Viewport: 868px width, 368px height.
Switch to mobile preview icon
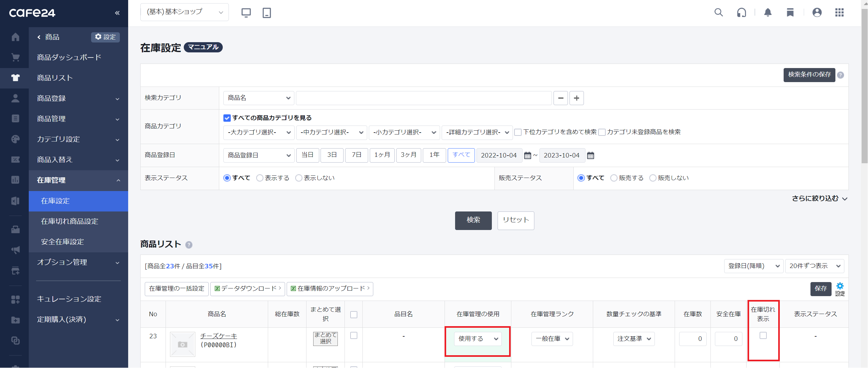(267, 13)
